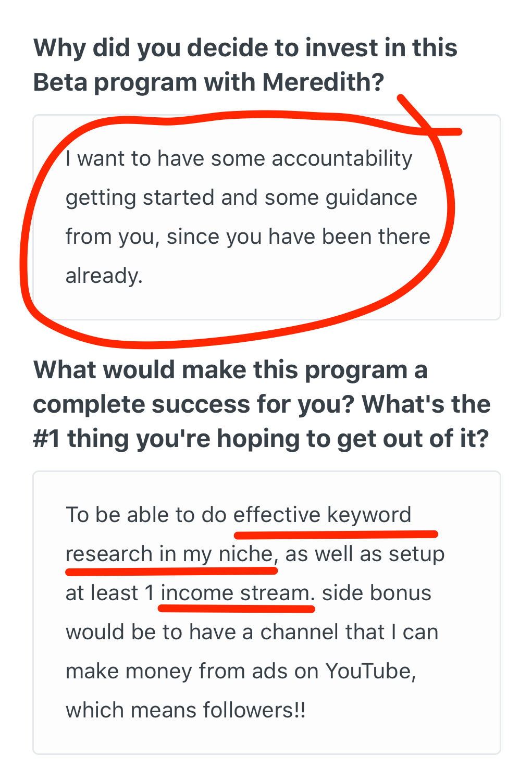Click the word 'Meredith?' in the first question

[x=323, y=82]
